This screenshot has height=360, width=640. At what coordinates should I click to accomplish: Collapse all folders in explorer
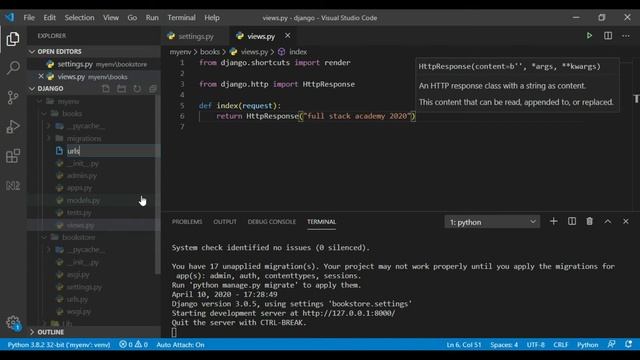pyautogui.click(x=153, y=89)
